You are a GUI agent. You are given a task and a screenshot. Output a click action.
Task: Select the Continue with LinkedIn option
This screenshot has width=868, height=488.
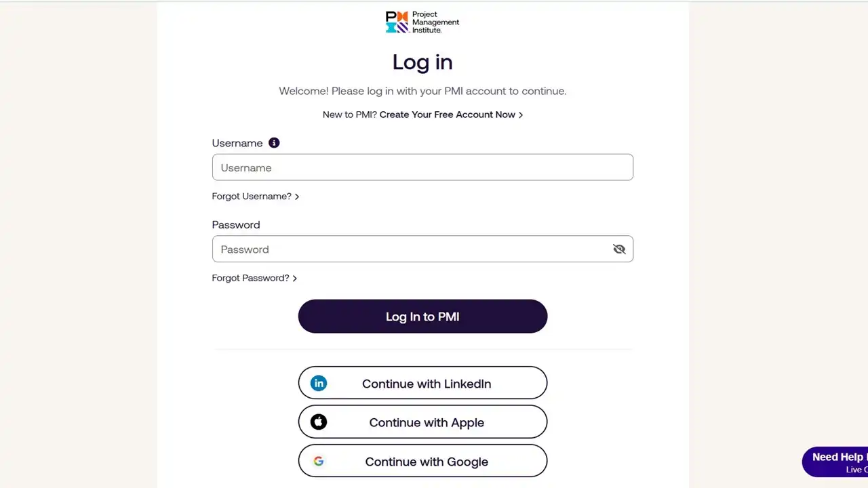tap(422, 383)
